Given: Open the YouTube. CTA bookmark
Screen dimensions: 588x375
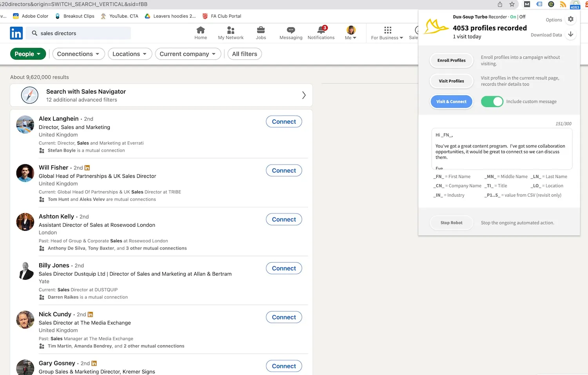Looking at the screenshot, I should point(120,16).
